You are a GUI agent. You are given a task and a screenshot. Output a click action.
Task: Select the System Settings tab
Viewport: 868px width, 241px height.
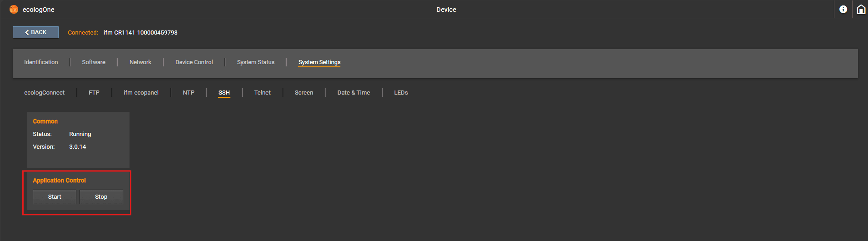pyautogui.click(x=319, y=62)
